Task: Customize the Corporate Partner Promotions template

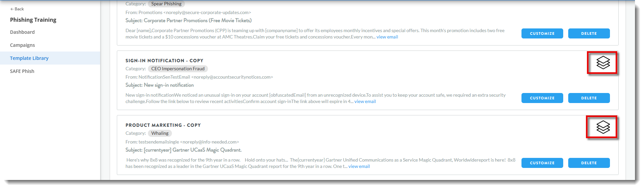Action: pos(542,33)
